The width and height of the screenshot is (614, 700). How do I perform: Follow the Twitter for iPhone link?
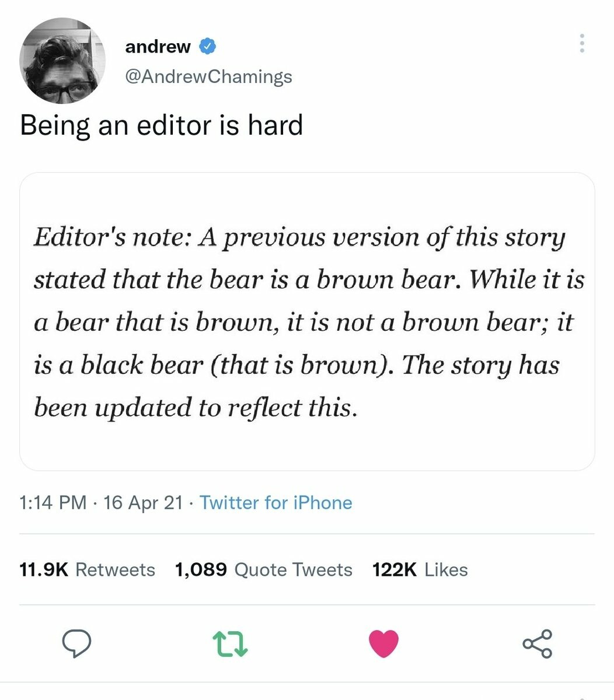[x=276, y=503]
